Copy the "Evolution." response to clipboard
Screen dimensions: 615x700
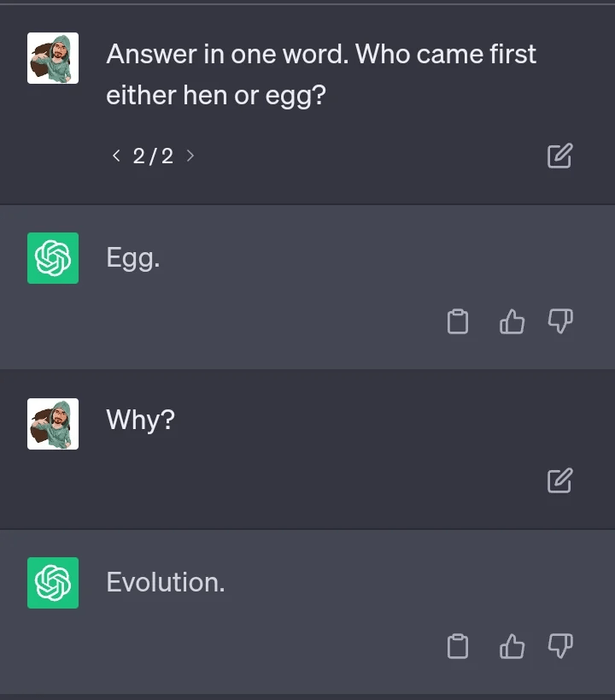pos(458,647)
